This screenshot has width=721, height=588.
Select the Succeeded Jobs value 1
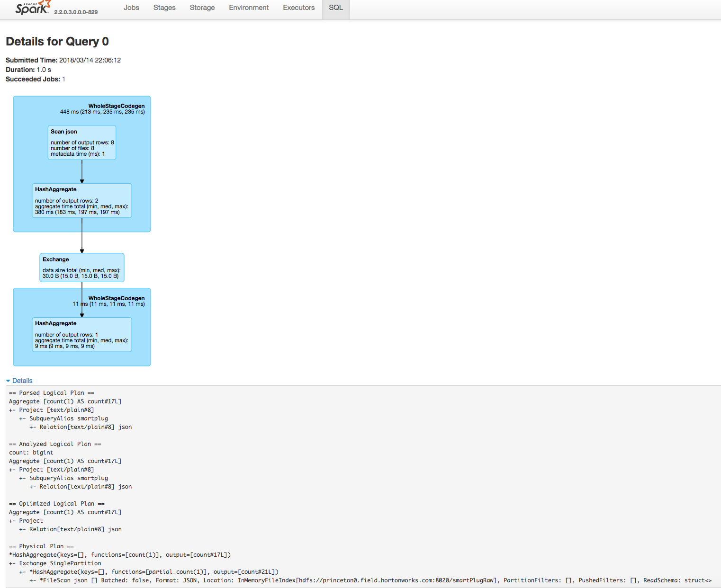tap(63, 79)
